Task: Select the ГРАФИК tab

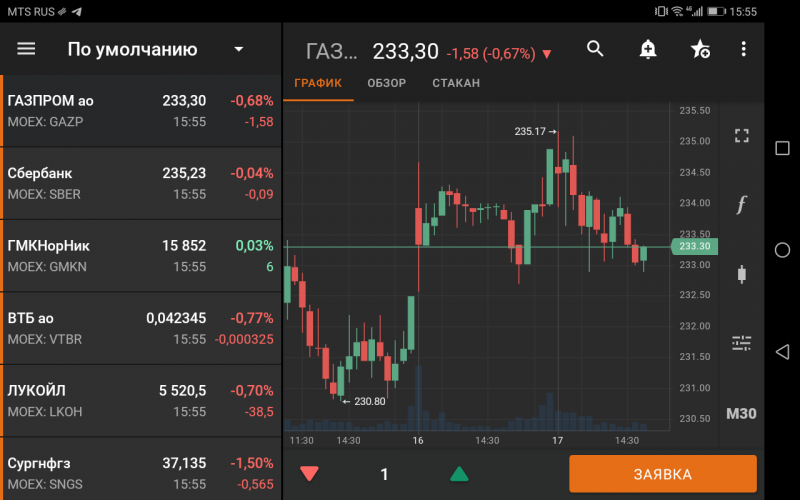Action: pyautogui.click(x=319, y=83)
